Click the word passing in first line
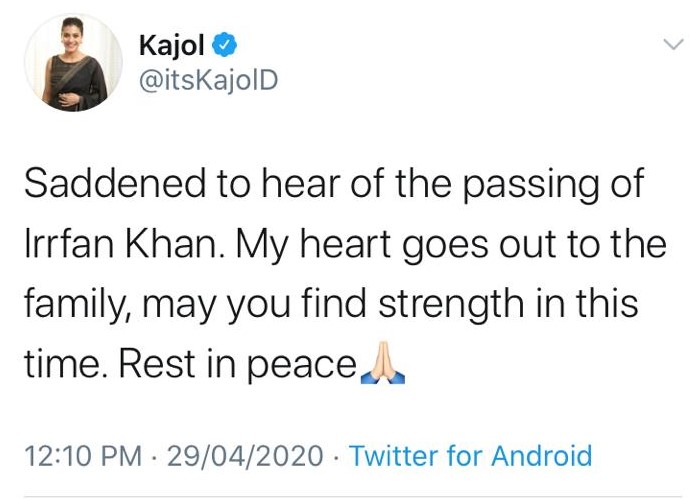 (531, 186)
